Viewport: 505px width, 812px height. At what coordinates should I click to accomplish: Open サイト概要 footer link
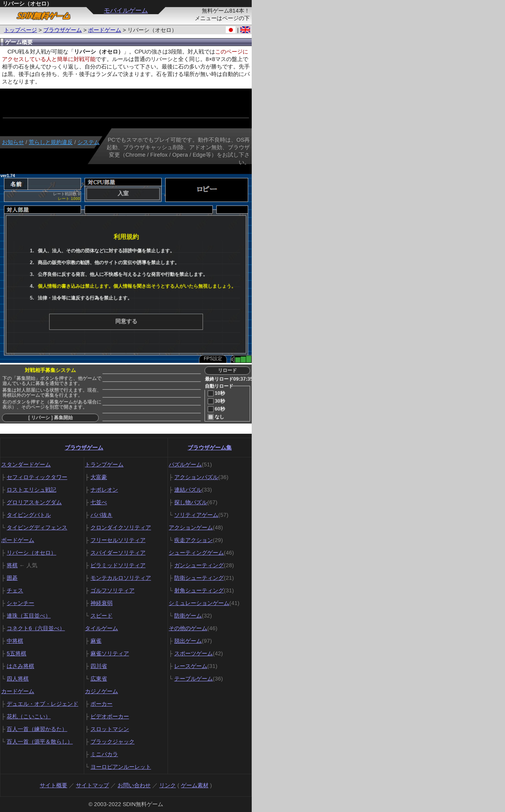(53, 786)
